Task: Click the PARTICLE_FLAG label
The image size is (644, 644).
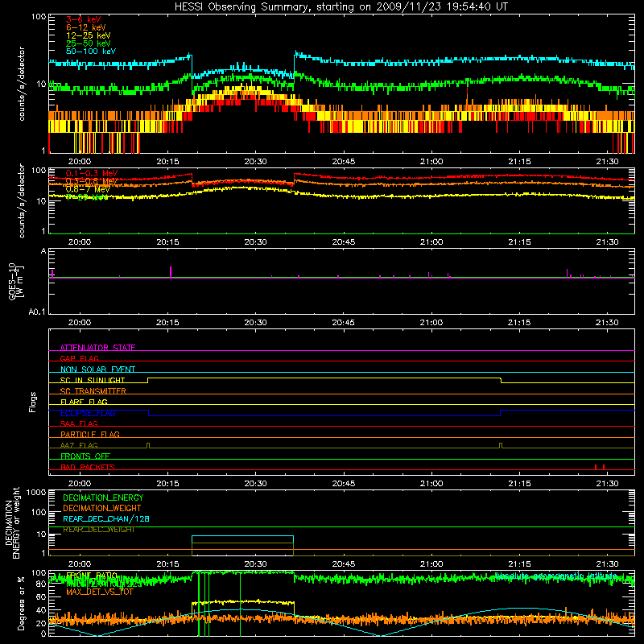Action: pyautogui.click(x=90, y=434)
